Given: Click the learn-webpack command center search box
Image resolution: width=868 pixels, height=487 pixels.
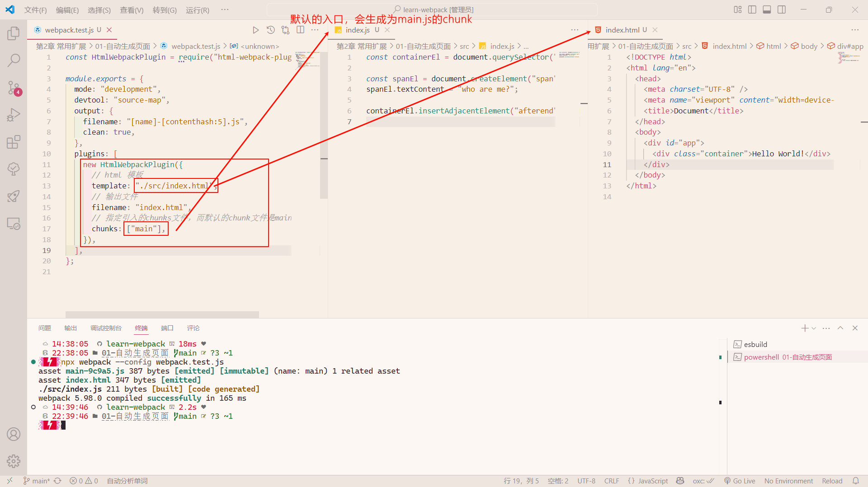Looking at the screenshot, I should click(432, 9).
